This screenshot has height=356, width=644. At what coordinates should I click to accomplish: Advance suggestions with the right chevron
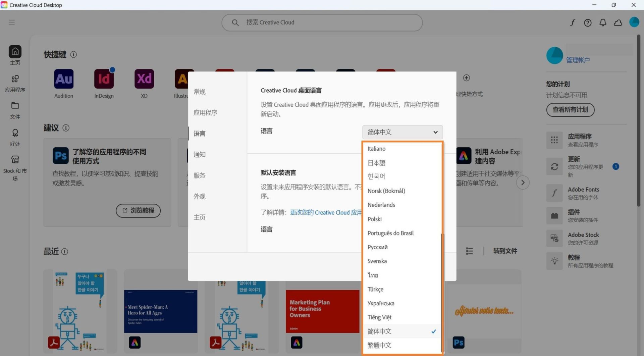523,183
